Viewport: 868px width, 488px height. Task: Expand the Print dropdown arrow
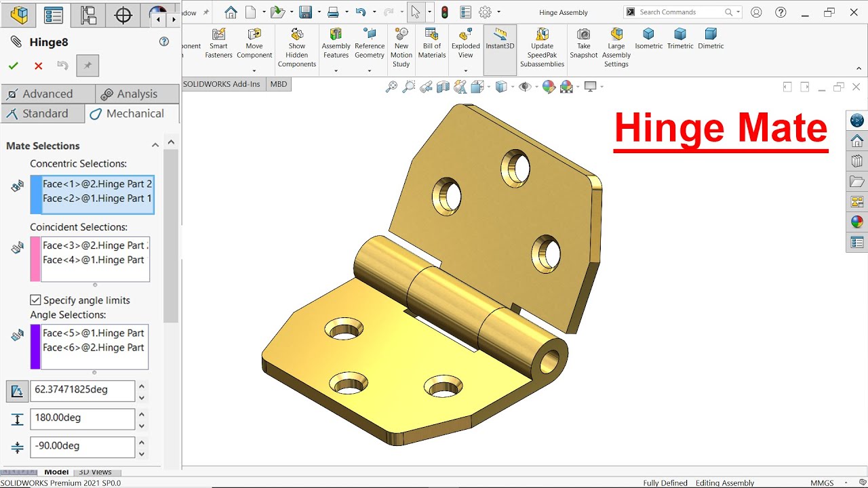(x=347, y=12)
